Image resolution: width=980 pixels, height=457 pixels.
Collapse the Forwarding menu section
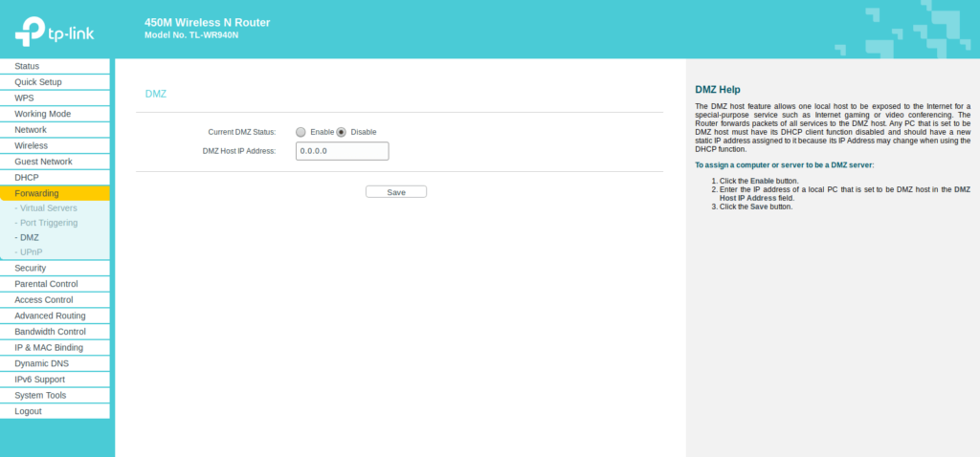click(x=36, y=193)
